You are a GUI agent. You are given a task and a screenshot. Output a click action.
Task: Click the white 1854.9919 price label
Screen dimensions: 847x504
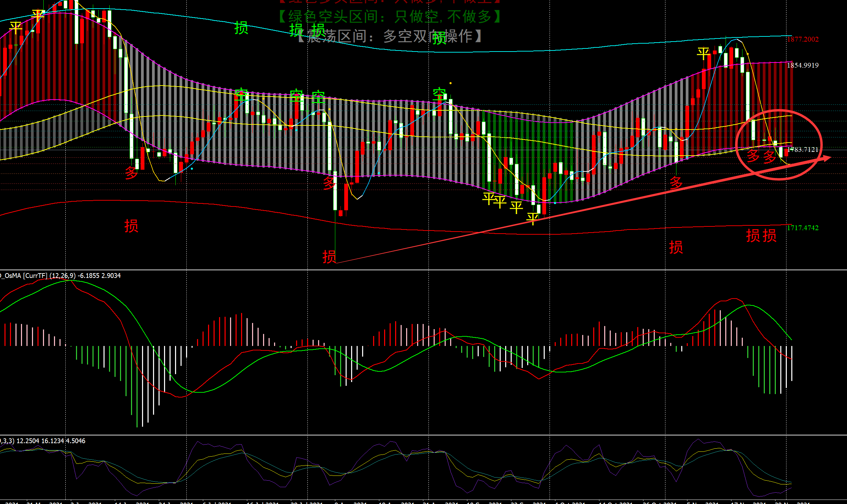pos(803,65)
